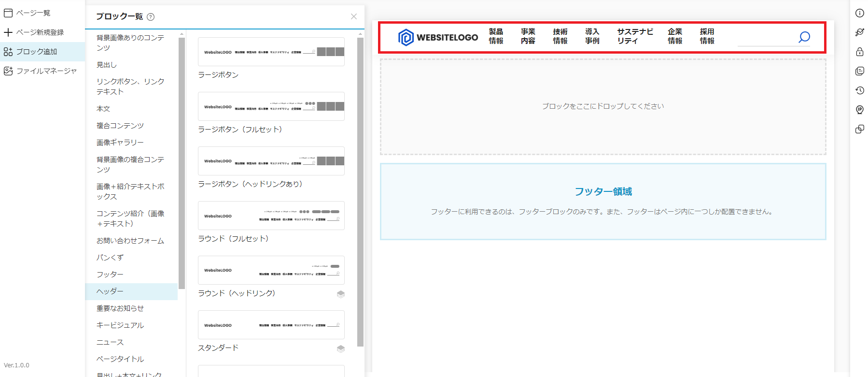The width and height of the screenshot is (868, 377).
Task: Click the plus icon for new page
Action: (8, 32)
